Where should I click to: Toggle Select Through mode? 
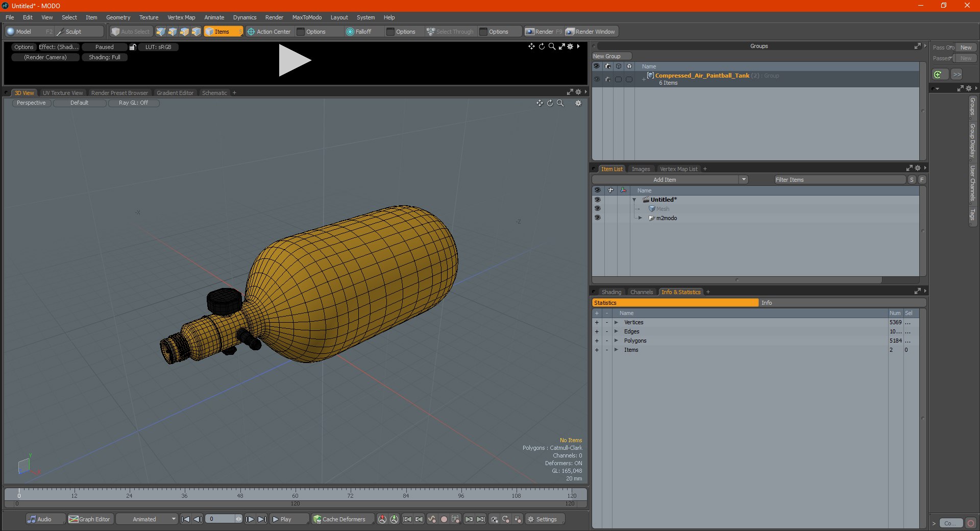[x=450, y=32]
